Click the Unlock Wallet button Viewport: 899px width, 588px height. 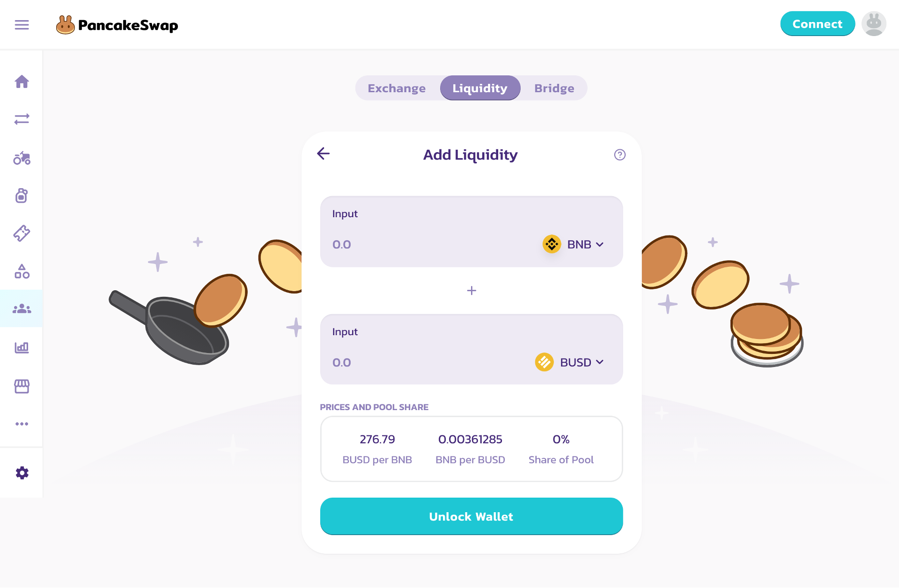tap(471, 516)
